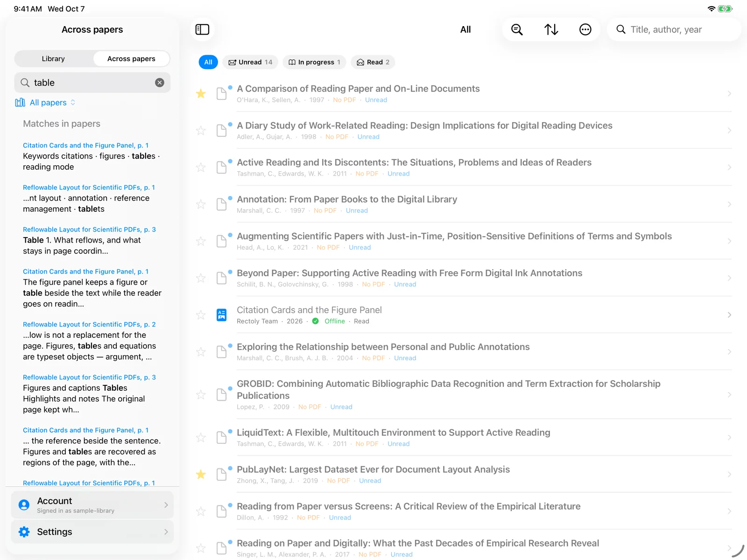Filter by Unread 14 papers
Image resolution: width=747 pixels, height=560 pixels.
coord(250,62)
